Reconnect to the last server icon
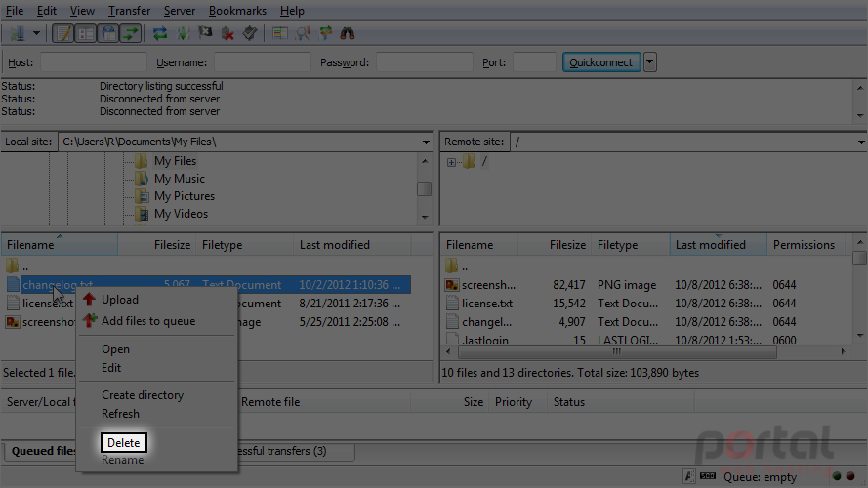The image size is (868, 488). click(x=250, y=34)
